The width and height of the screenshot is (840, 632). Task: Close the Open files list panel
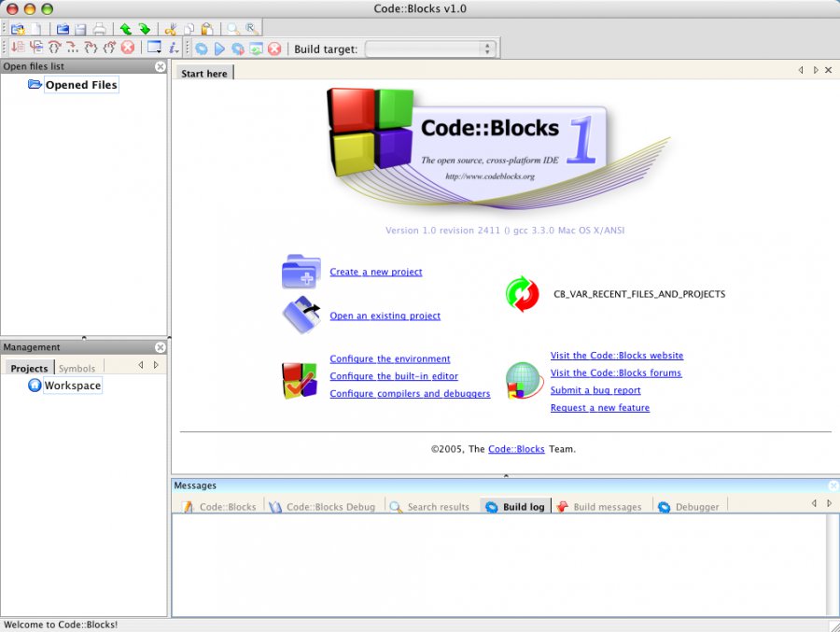pos(161,66)
